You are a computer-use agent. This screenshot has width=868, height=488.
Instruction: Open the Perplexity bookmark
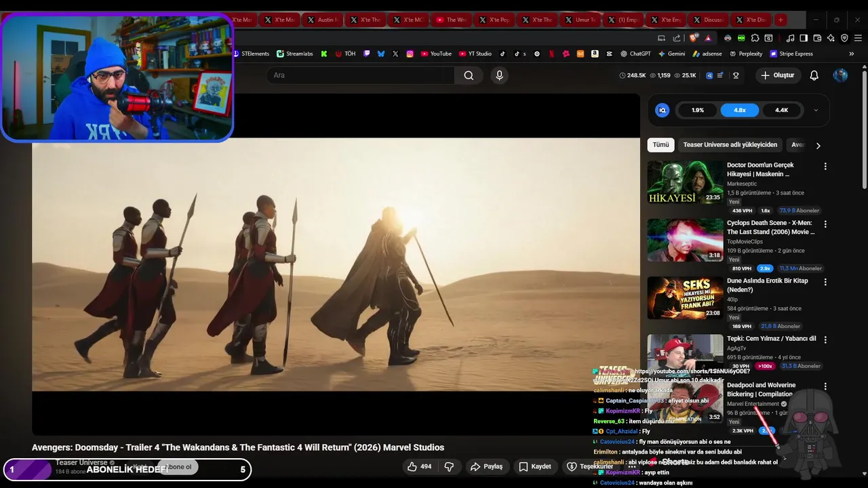tap(746, 54)
